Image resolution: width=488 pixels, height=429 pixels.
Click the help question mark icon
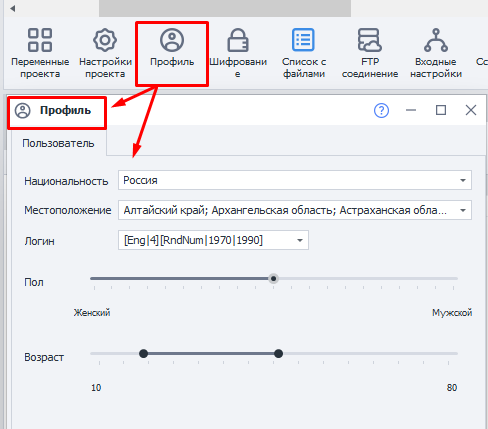coord(381,110)
